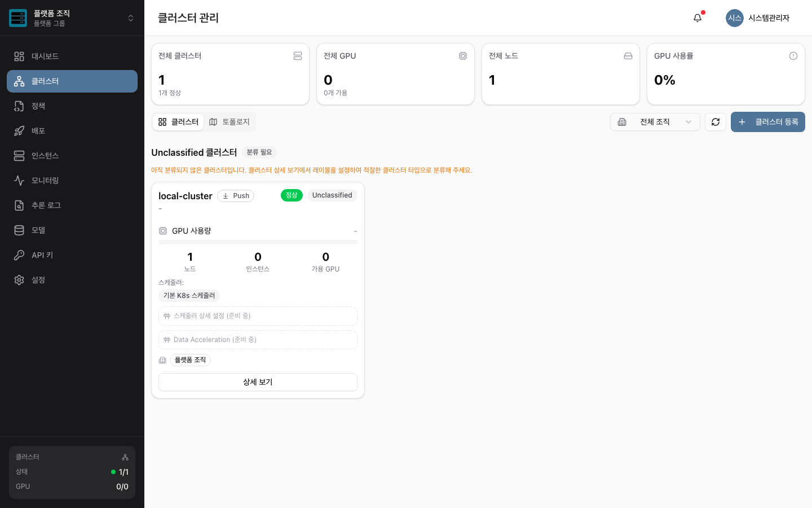Click the 시스템관리자 username

pyautogui.click(x=769, y=18)
